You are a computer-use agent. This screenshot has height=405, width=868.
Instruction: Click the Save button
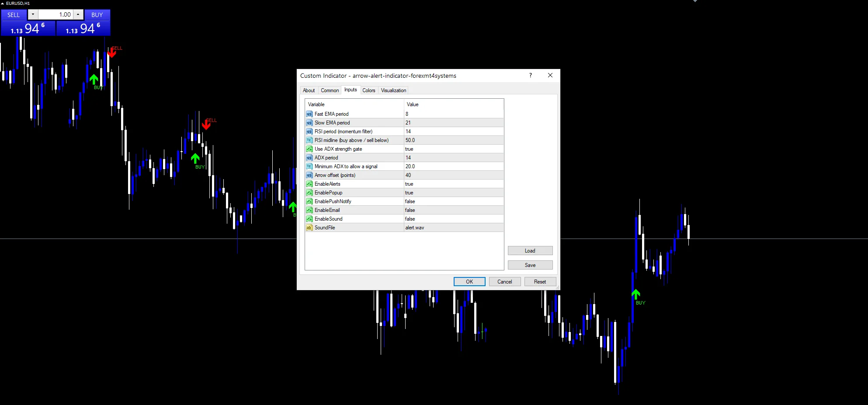tap(530, 265)
